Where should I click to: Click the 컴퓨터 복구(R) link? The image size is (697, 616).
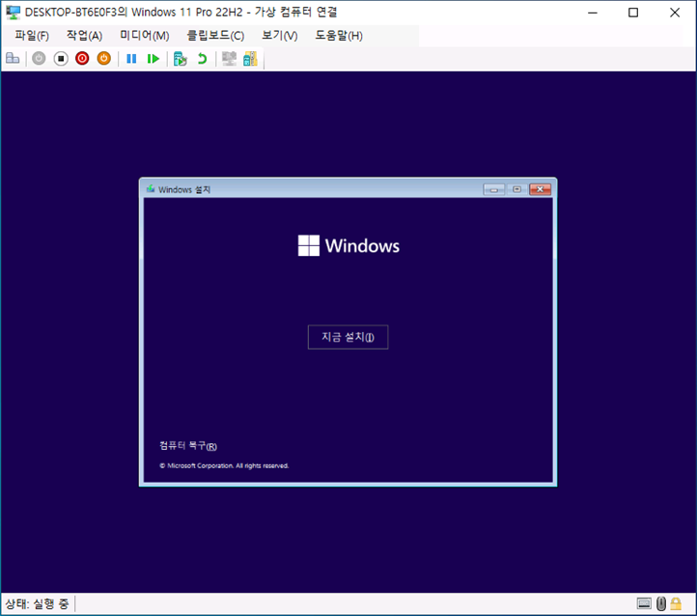tap(188, 445)
